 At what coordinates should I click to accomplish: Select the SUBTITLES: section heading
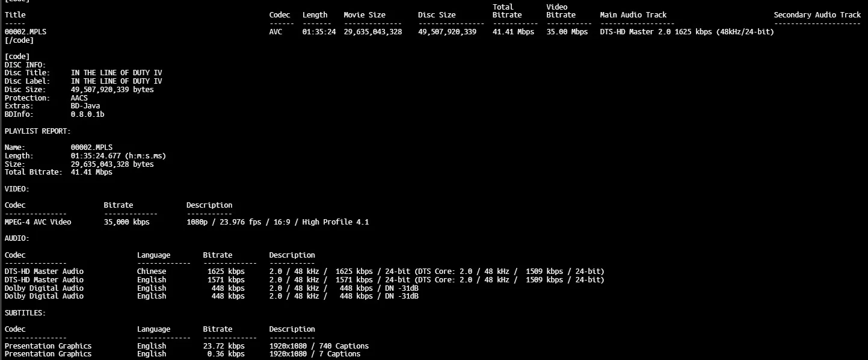click(25, 313)
